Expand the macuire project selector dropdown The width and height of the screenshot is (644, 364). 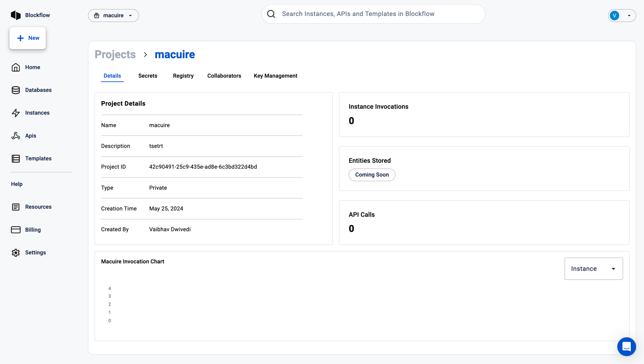(113, 15)
